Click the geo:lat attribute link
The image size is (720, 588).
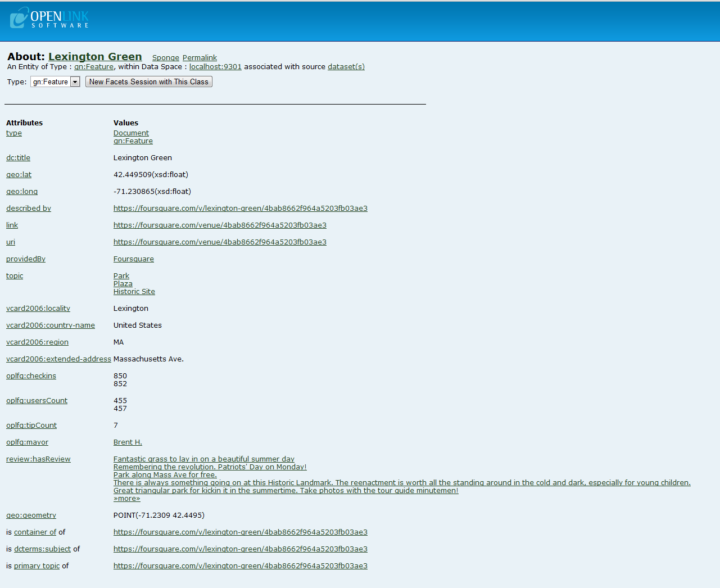coord(19,175)
